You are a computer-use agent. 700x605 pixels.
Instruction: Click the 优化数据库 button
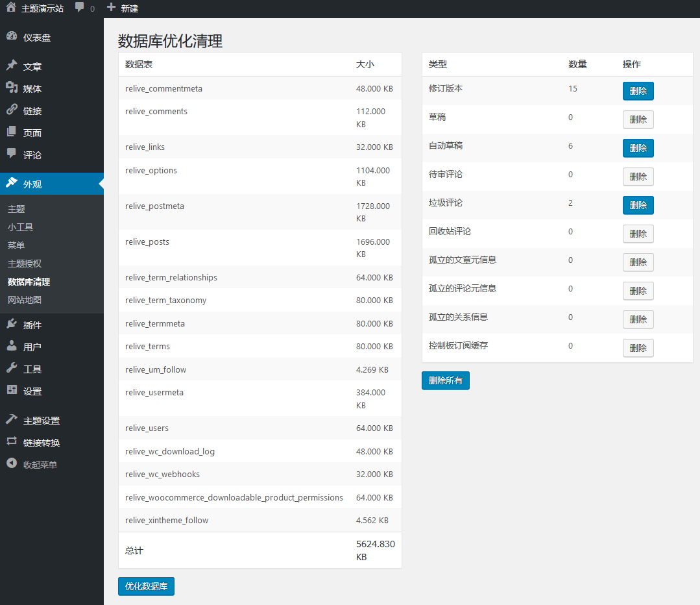pyautogui.click(x=146, y=586)
